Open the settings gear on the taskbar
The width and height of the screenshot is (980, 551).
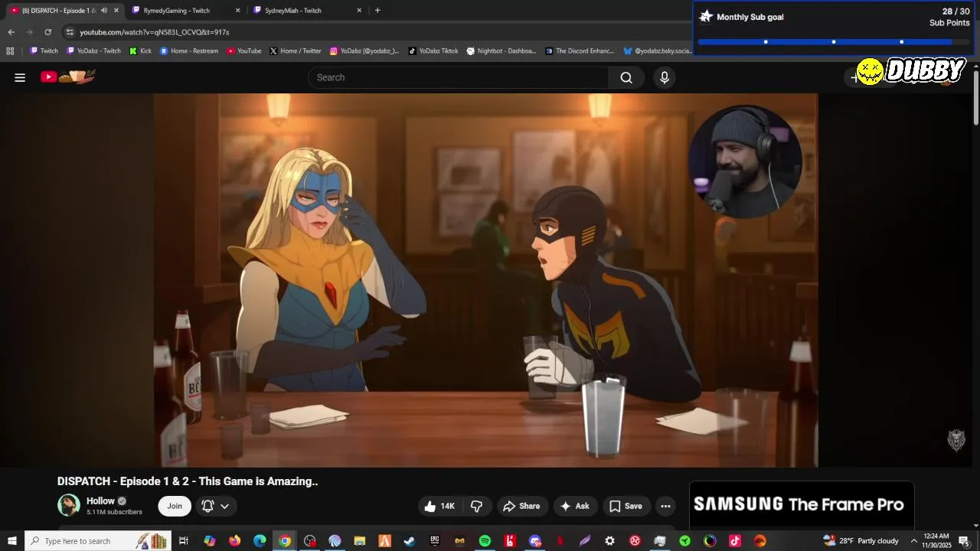click(609, 541)
